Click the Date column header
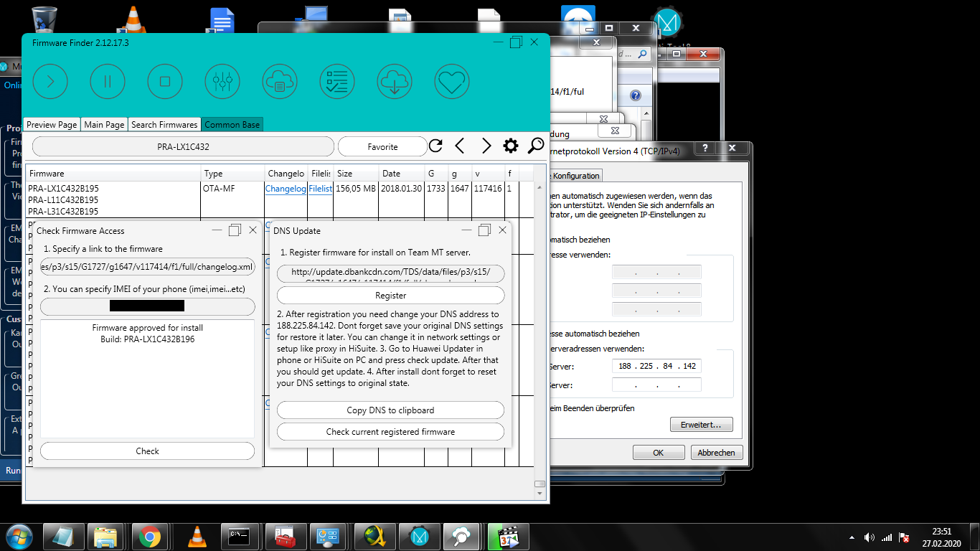 click(401, 174)
